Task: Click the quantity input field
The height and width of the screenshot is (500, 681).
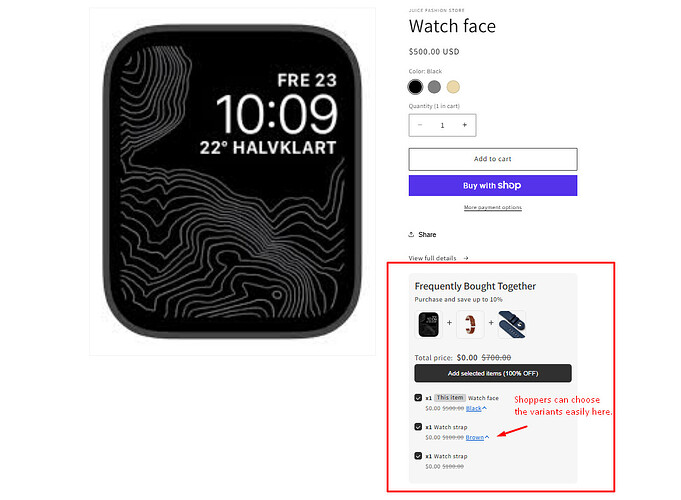Action: click(x=442, y=125)
